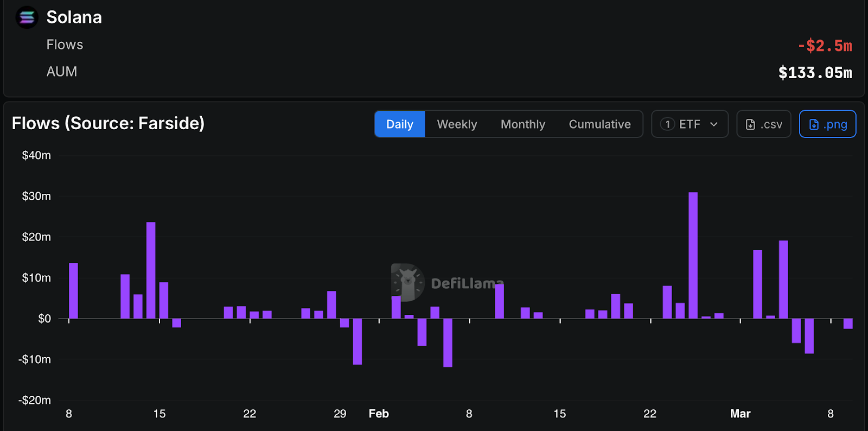Click the Feb label on the x-axis
The width and height of the screenshot is (868, 431).
pyautogui.click(x=379, y=414)
